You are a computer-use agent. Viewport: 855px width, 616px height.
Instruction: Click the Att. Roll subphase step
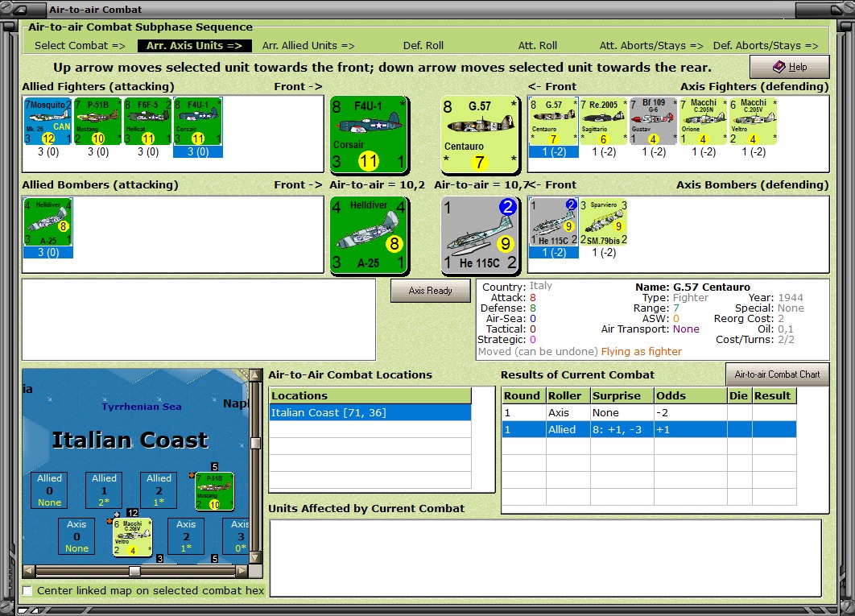(x=538, y=46)
